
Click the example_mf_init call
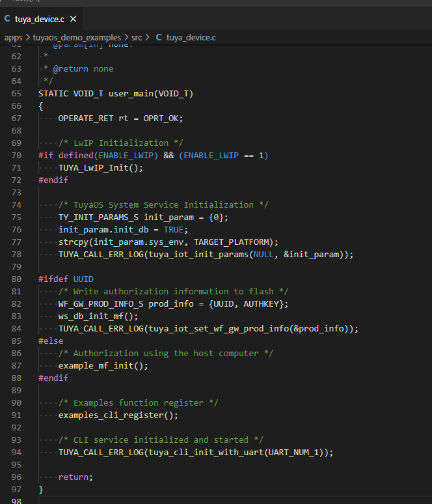(x=96, y=366)
